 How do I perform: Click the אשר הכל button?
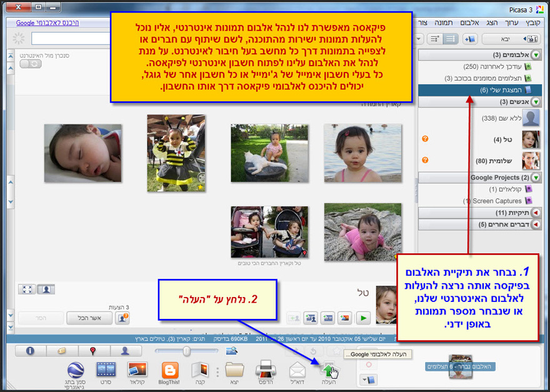89,318
